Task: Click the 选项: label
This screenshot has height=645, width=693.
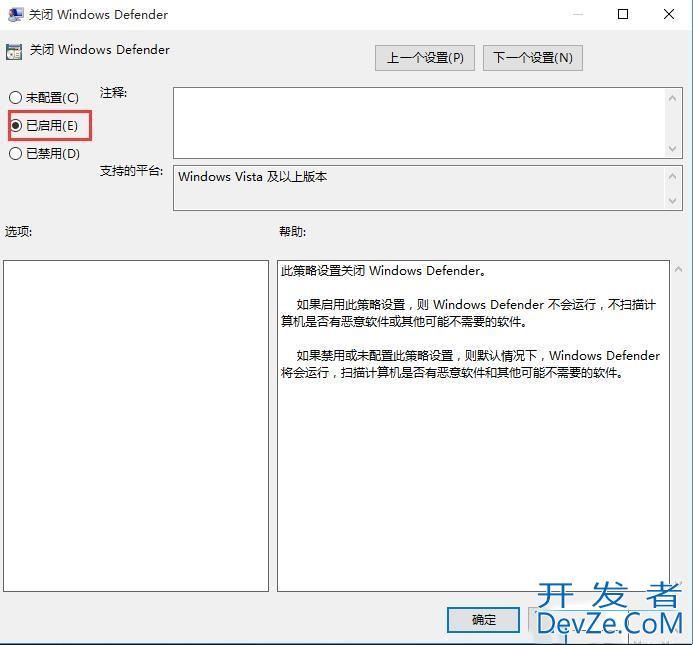Action: [19, 231]
